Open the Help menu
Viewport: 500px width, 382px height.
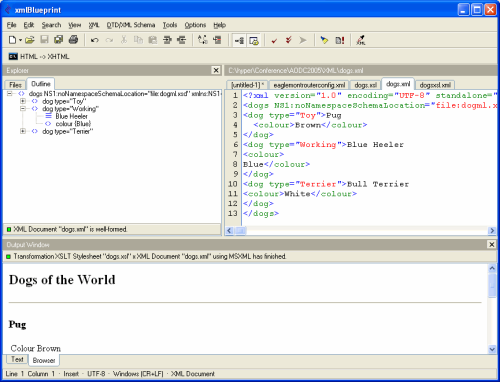click(x=220, y=25)
